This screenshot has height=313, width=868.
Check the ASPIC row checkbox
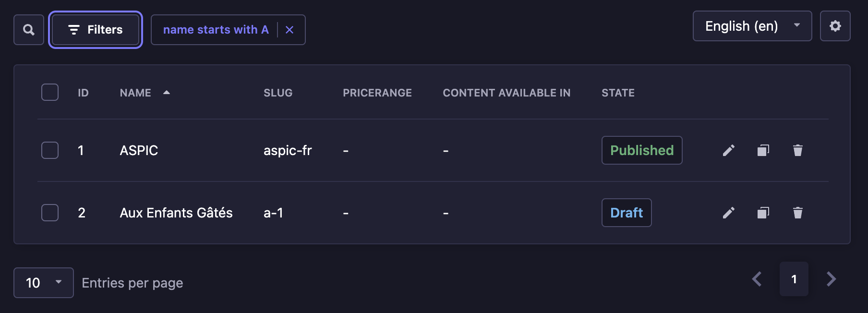coord(49,150)
